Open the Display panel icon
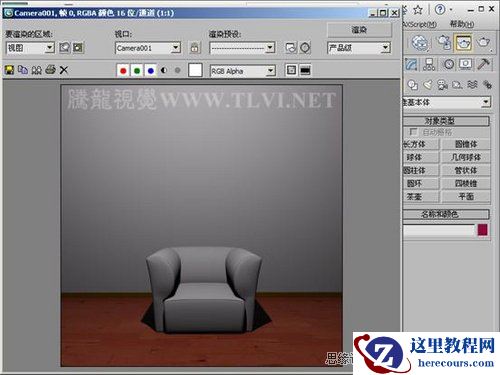 pyautogui.click(x=466, y=64)
